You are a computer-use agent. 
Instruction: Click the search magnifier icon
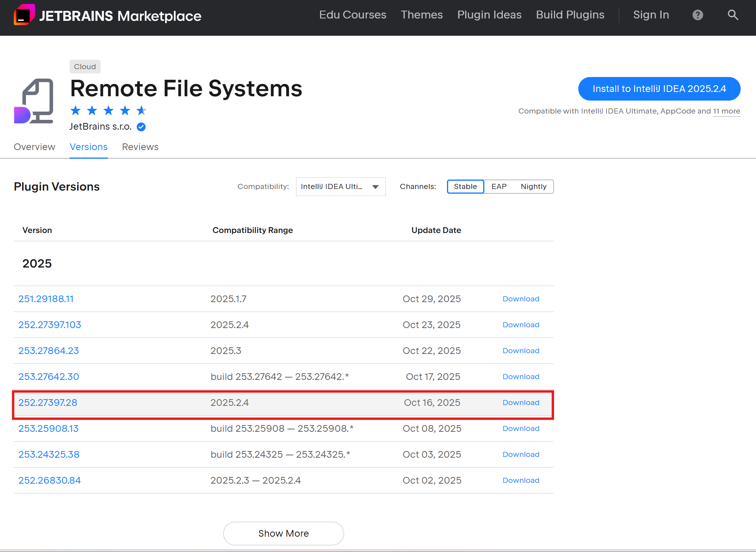pos(732,15)
